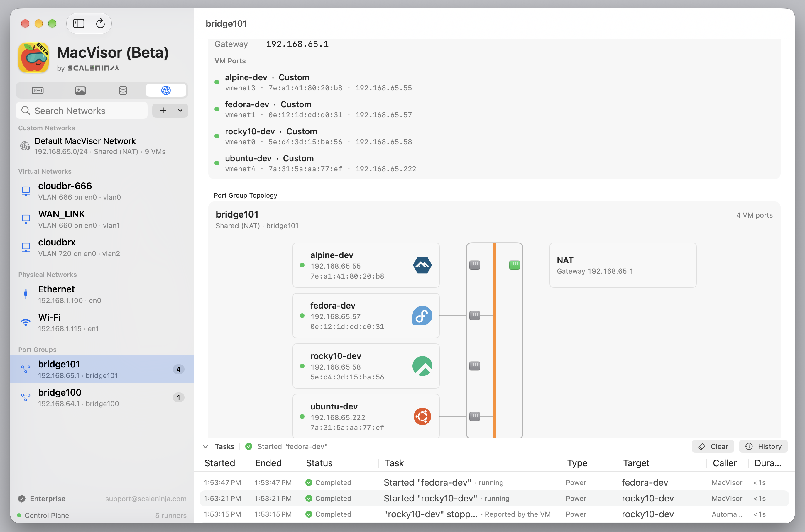The image size is (805, 532).
Task: Click the Rocky logo on rocky10-dev card
Action: tap(422, 366)
